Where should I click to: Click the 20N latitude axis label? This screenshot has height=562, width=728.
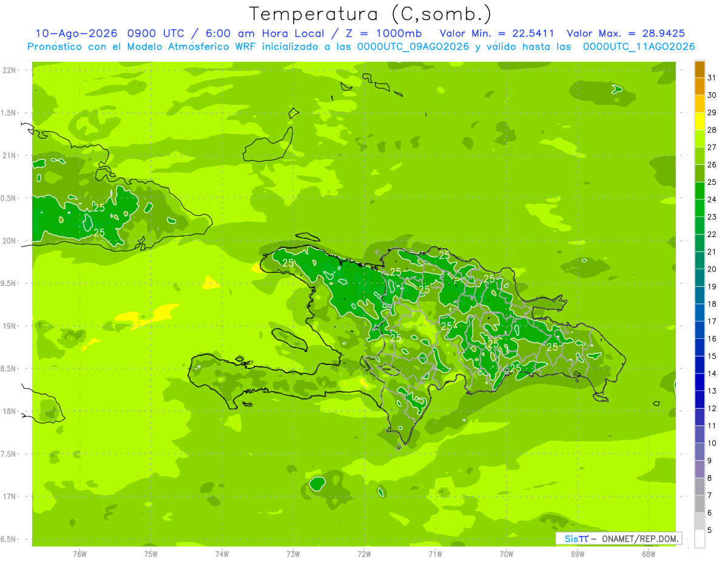click(x=10, y=241)
